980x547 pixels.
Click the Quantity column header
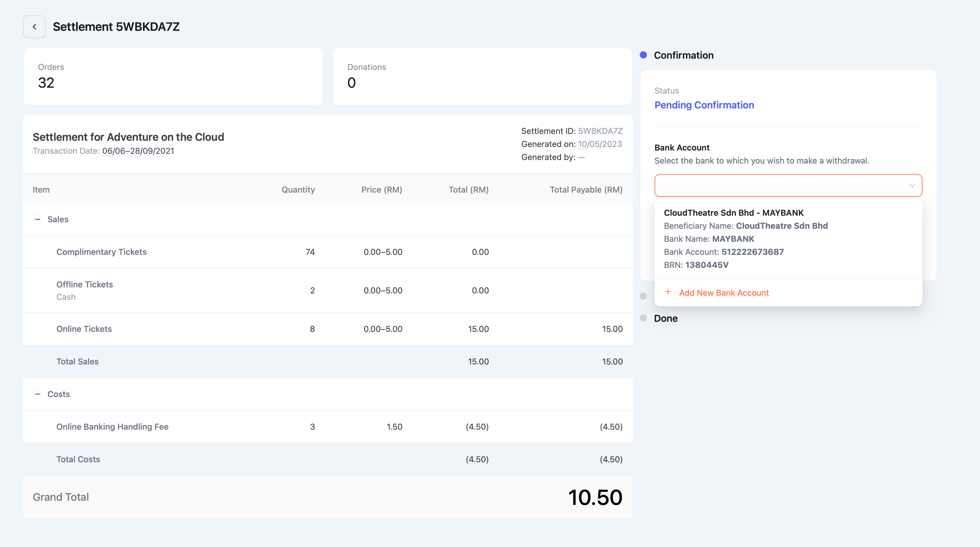pyautogui.click(x=298, y=190)
